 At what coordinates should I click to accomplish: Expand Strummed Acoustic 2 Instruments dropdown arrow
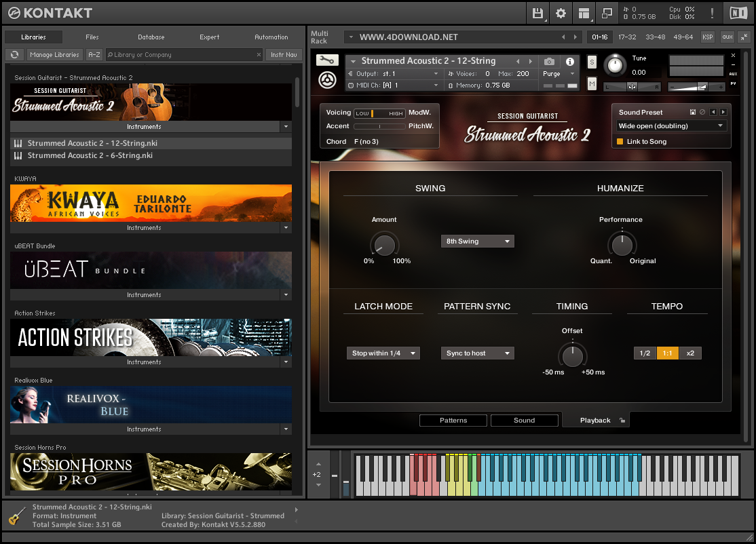point(286,127)
